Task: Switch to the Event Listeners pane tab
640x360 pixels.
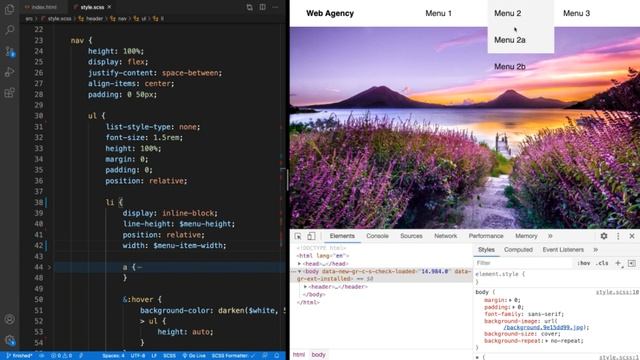Action: (563, 250)
